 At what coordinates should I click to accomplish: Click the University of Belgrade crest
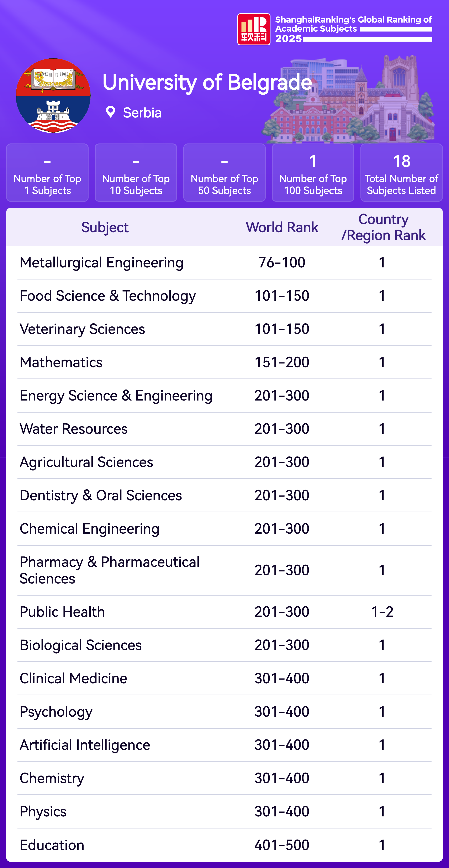(53, 96)
